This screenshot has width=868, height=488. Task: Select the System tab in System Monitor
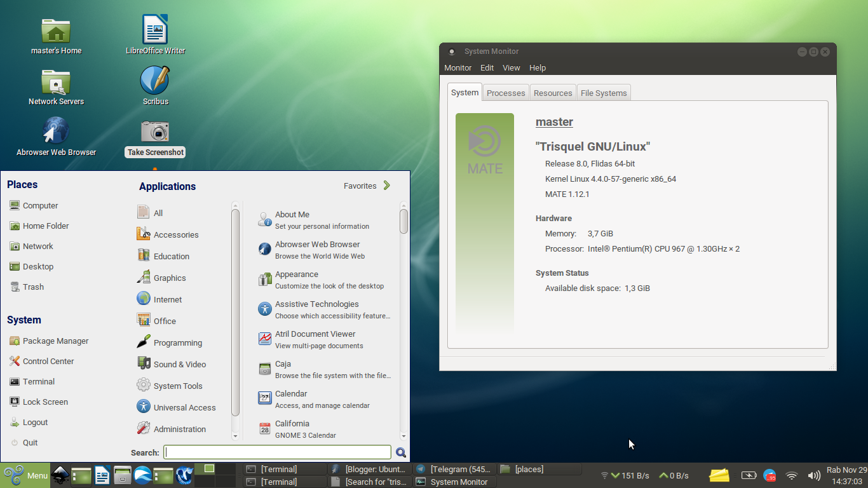click(x=465, y=92)
